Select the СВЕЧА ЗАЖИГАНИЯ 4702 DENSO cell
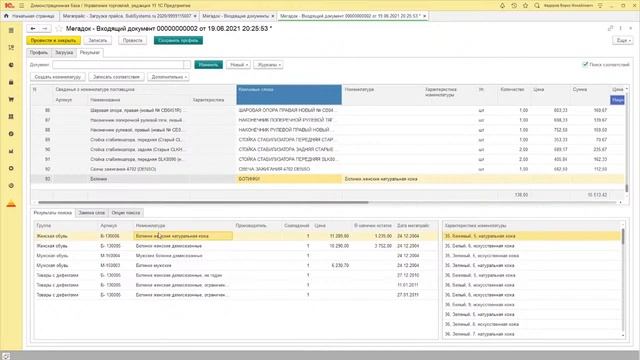The width and height of the screenshot is (640, 360). pos(289,169)
